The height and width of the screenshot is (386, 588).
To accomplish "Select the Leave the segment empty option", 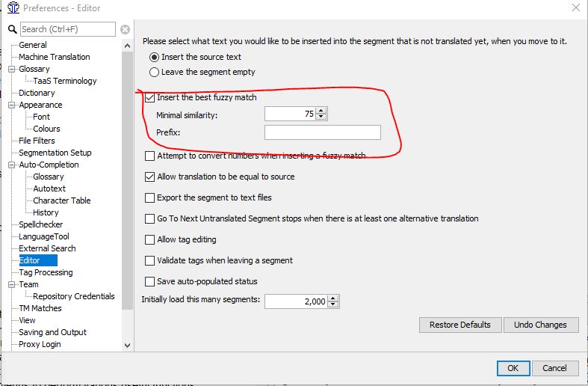I will (x=154, y=72).
